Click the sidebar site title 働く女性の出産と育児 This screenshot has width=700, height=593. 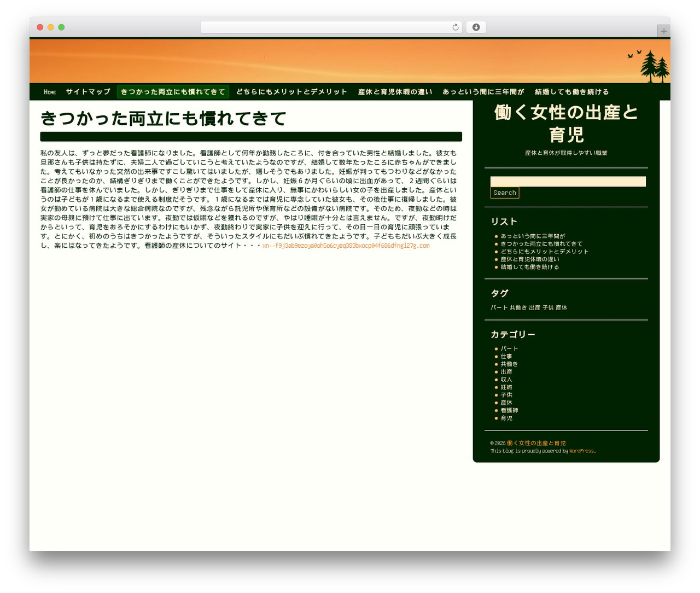[566, 123]
